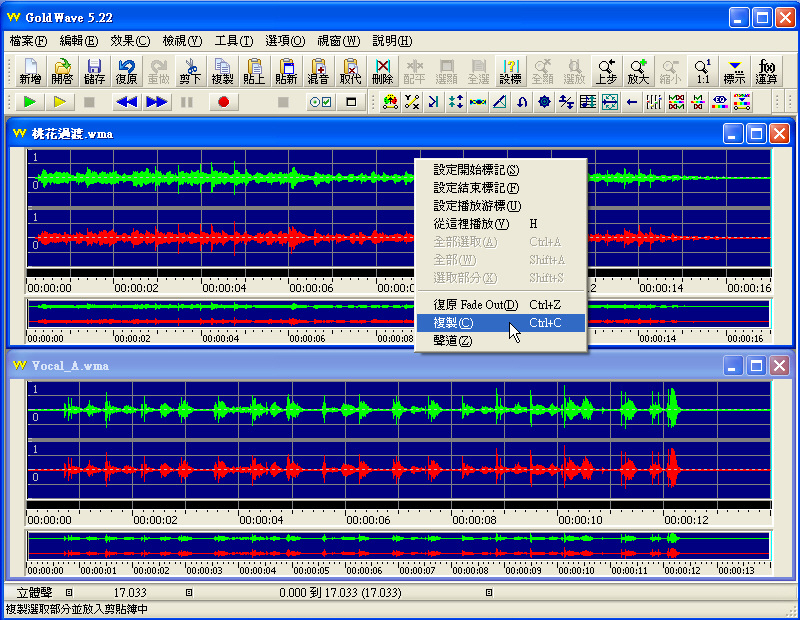
Task: Click the rising triangle ramp effect icon
Action: coord(500,102)
